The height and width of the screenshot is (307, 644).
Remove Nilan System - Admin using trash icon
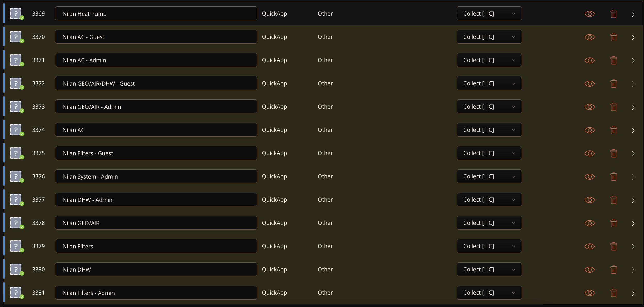click(x=614, y=176)
